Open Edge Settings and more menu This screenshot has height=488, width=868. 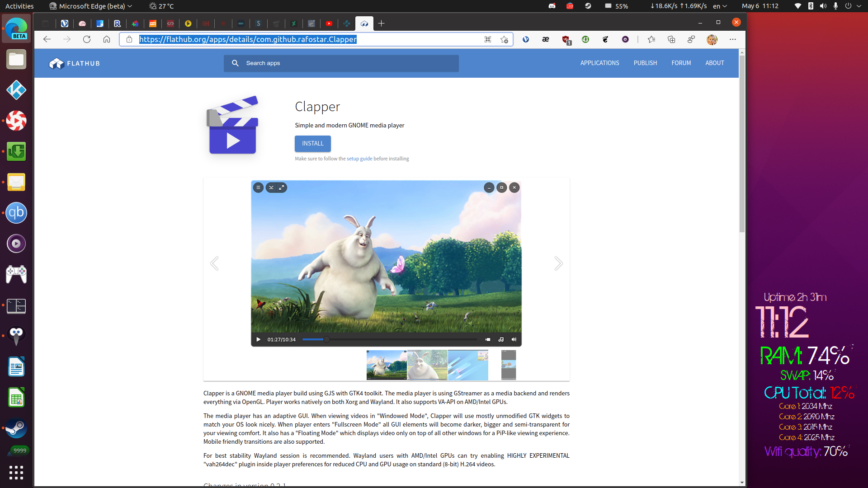coord(733,39)
